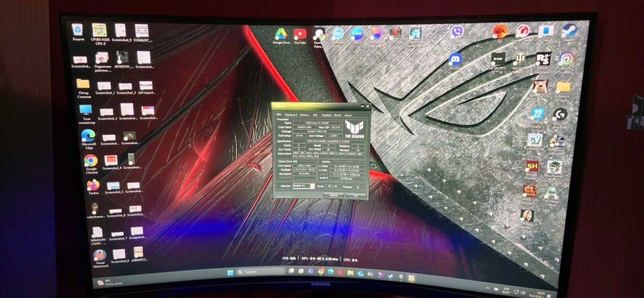Open the Recycle Bin desktop icon
Screen dimensions: 644x298
(77, 32)
